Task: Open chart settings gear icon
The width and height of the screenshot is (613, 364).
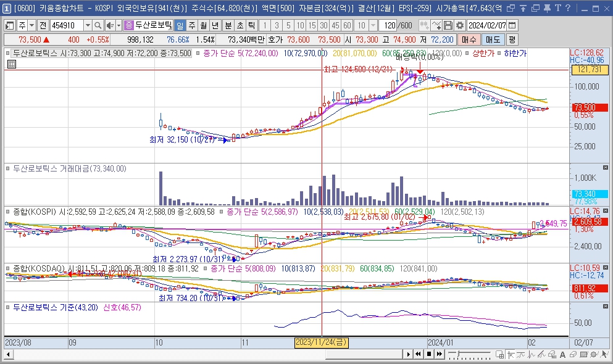Action: (x=460, y=25)
